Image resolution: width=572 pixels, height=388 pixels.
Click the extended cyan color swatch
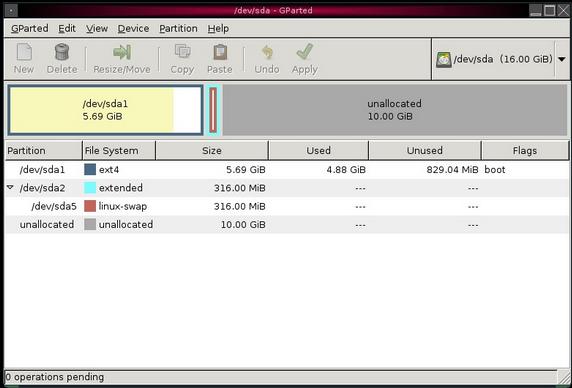point(90,188)
